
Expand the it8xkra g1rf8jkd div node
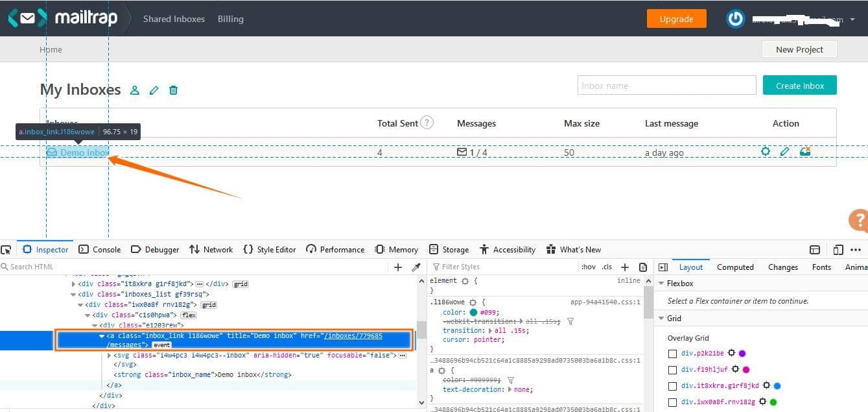[x=73, y=284]
